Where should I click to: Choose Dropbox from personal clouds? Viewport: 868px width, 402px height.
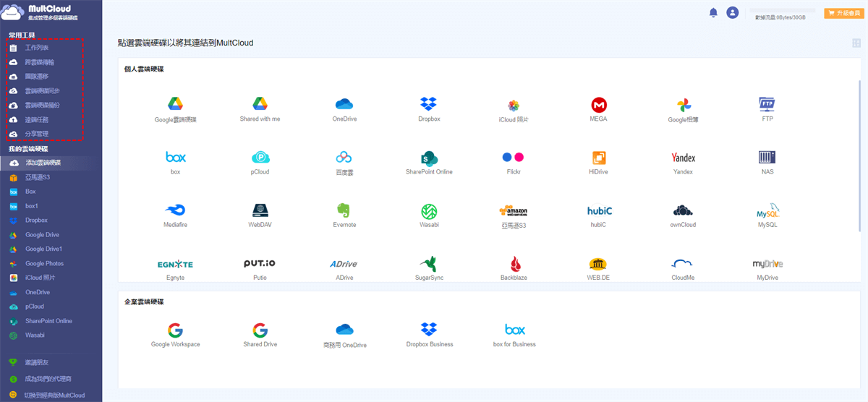(429, 109)
